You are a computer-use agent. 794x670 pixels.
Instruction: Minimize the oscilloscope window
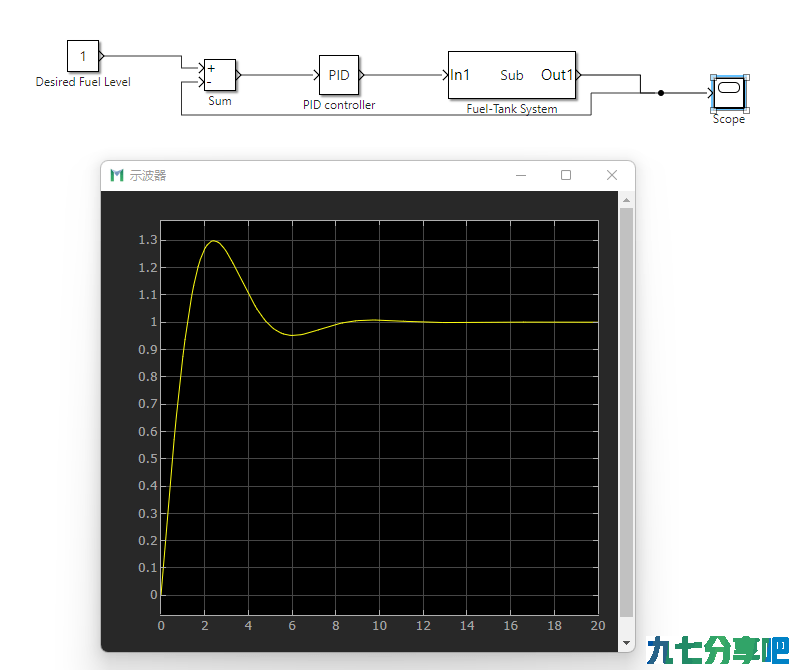pos(521,175)
